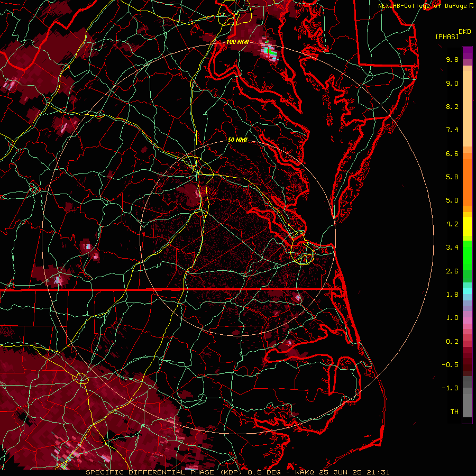The width and height of the screenshot is (476, 476).
Task: Pick the yellow band of color bar
Action: pyautogui.click(x=467, y=226)
